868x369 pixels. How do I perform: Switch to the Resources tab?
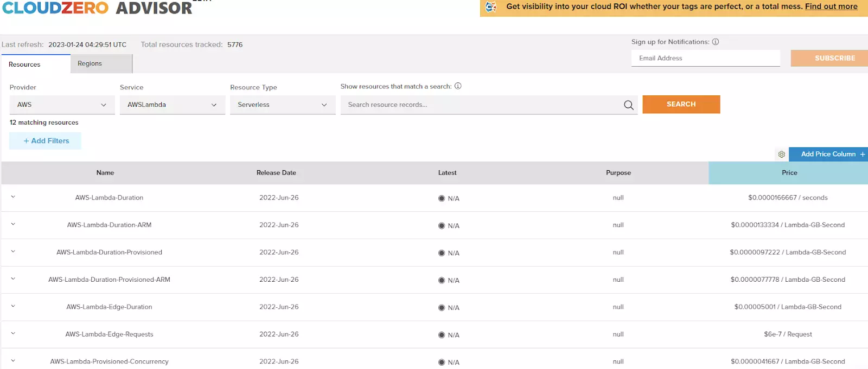[36, 64]
